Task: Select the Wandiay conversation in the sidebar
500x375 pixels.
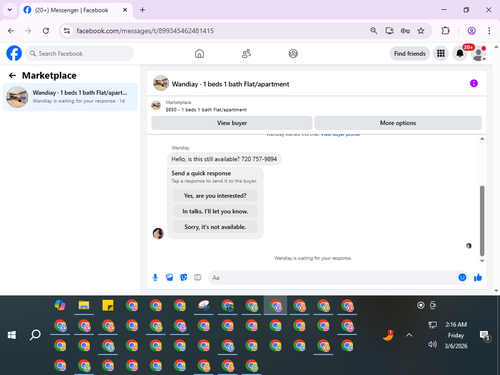Action: click(x=70, y=97)
